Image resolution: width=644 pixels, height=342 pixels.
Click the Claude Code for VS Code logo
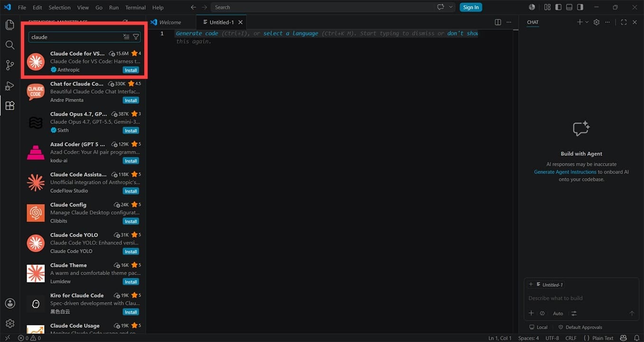click(x=36, y=62)
